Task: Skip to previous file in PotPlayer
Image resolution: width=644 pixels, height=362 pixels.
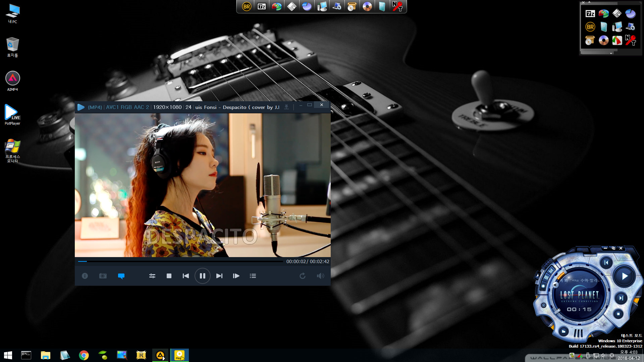Action: pyautogui.click(x=186, y=276)
